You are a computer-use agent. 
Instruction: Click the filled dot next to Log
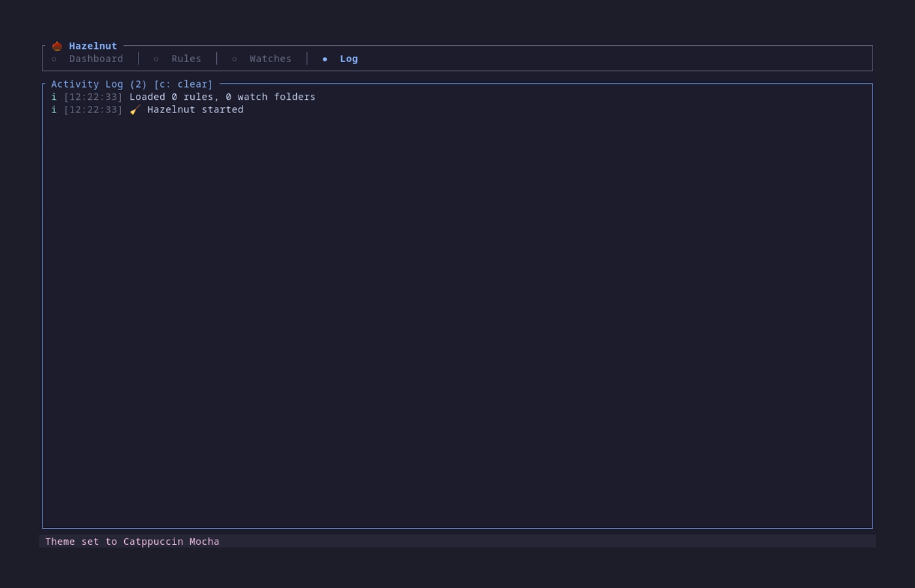click(x=325, y=59)
